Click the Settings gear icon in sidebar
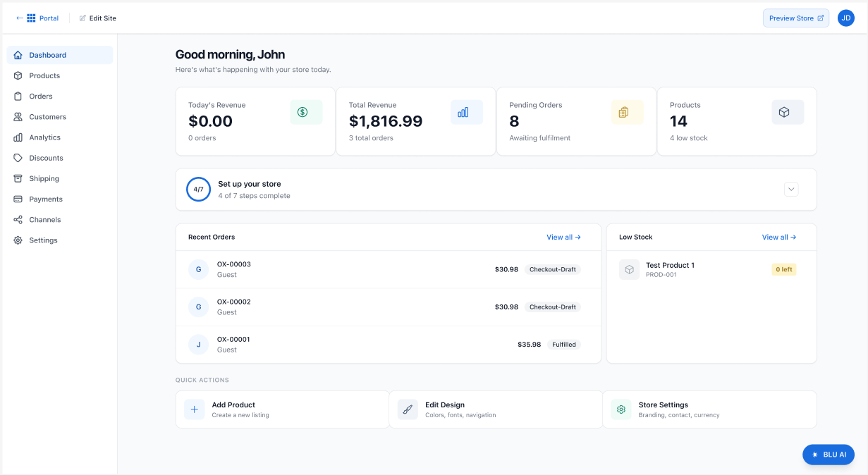 coord(18,240)
